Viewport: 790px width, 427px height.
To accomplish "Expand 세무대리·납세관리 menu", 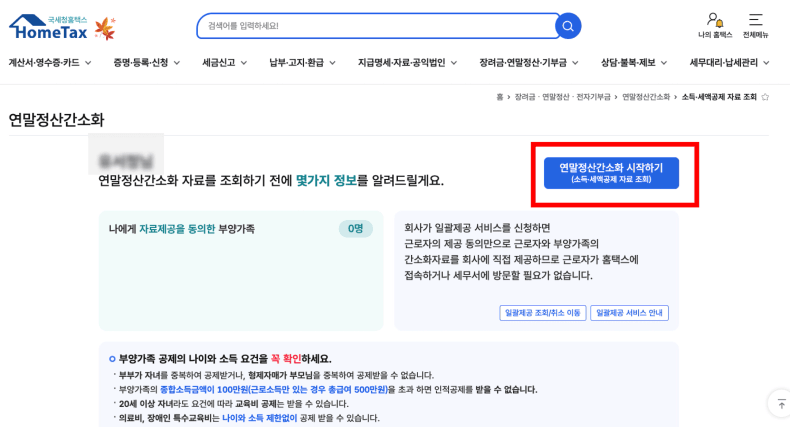I will tap(729, 63).
